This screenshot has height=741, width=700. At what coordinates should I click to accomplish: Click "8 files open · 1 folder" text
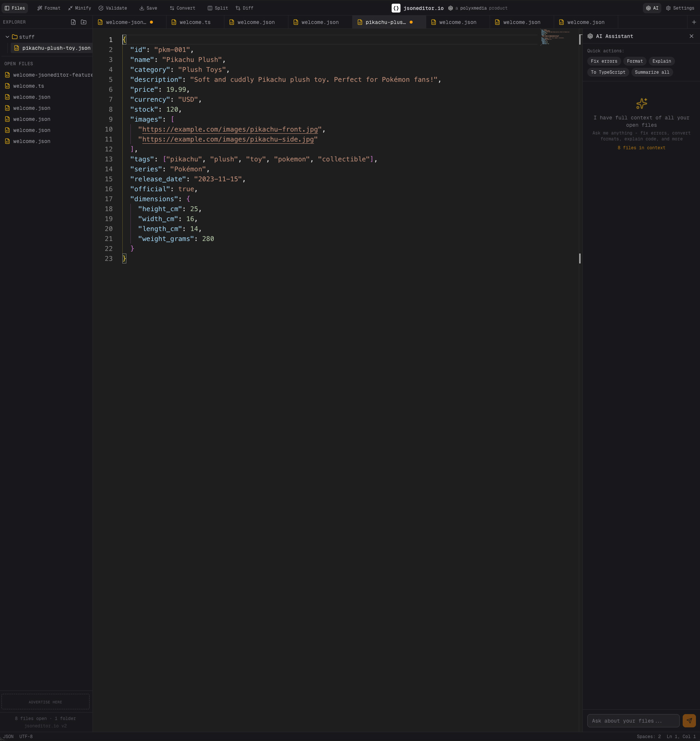pyautogui.click(x=46, y=719)
